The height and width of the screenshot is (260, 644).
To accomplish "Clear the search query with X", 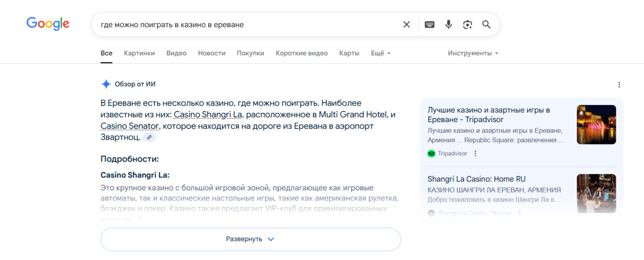I will [x=407, y=25].
